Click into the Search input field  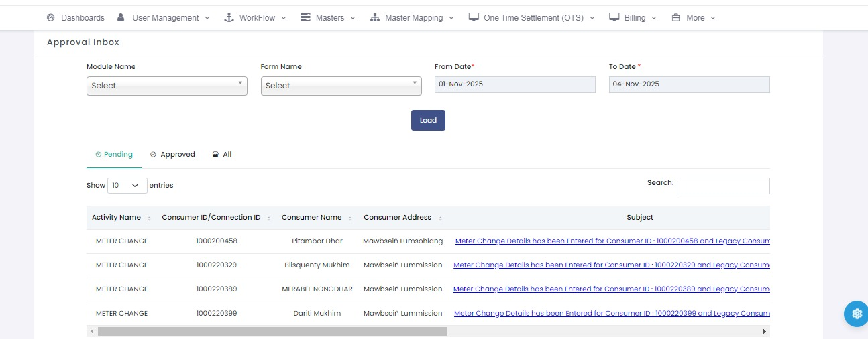[x=723, y=186]
